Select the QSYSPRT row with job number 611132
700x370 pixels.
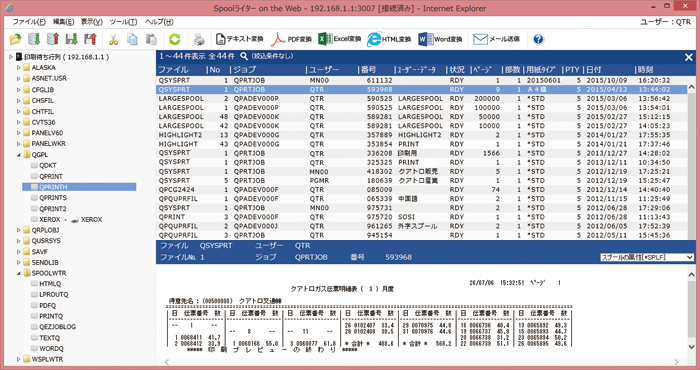[421, 80]
